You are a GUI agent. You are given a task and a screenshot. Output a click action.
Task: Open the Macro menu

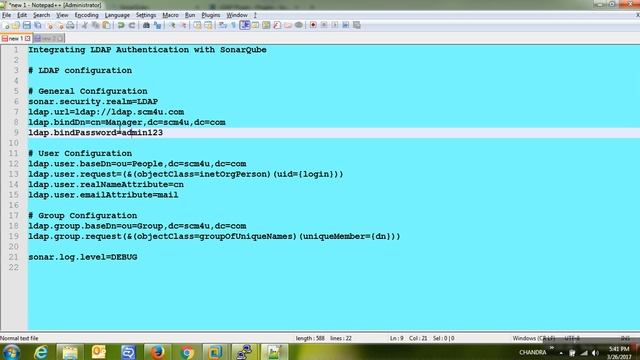pos(170,15)
